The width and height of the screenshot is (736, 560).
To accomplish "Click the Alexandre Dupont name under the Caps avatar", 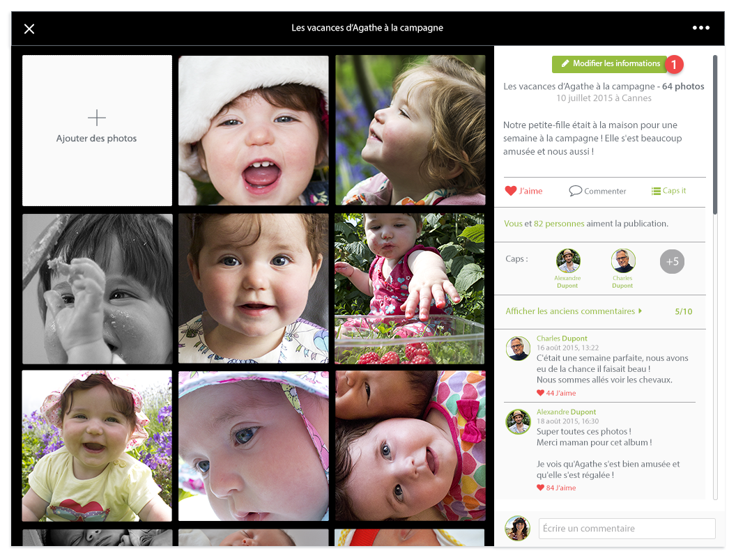I will pyautogui.click(x=567, y=282).
